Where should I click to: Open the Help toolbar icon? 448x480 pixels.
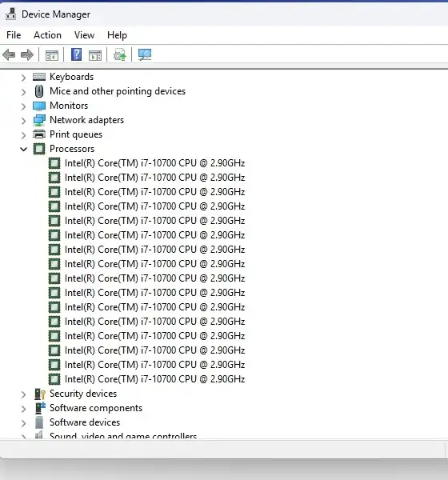[x=76, y=54]
